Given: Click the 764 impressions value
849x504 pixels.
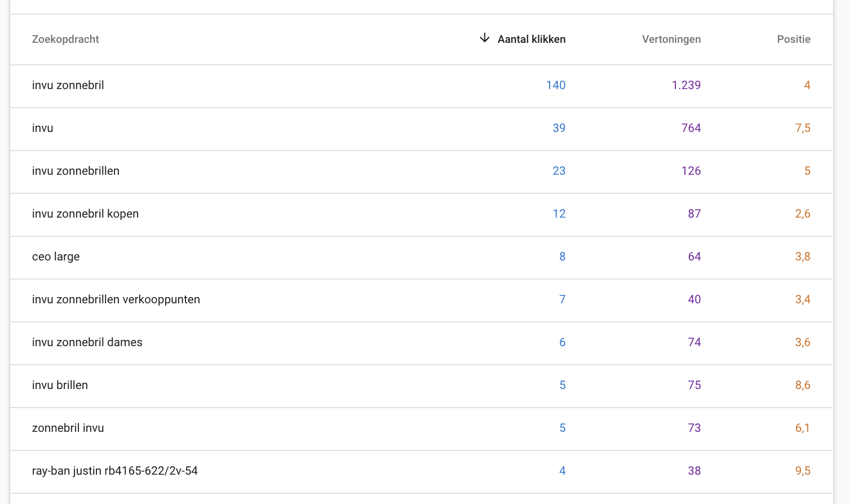Looking at the screenshot, I should 691,128.
